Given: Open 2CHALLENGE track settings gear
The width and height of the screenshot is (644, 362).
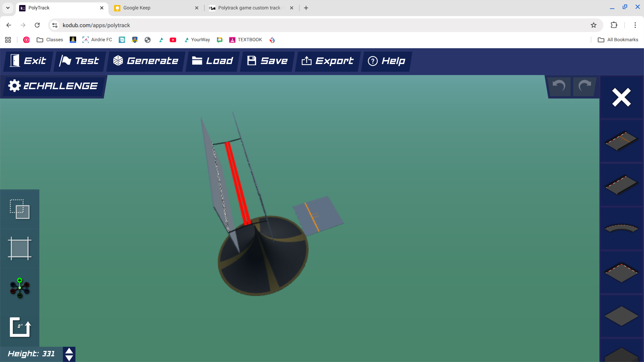Looking at the screenshot, I should click(14, 86).
